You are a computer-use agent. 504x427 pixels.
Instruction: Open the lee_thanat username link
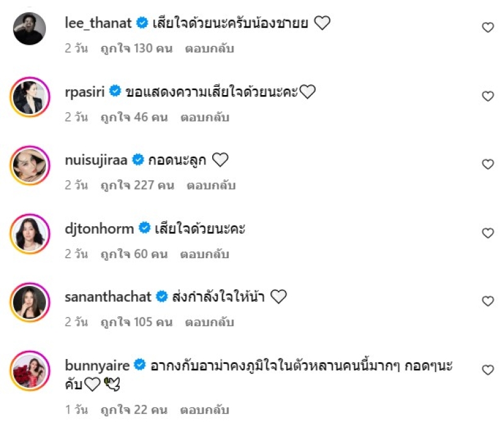(98, 23)
